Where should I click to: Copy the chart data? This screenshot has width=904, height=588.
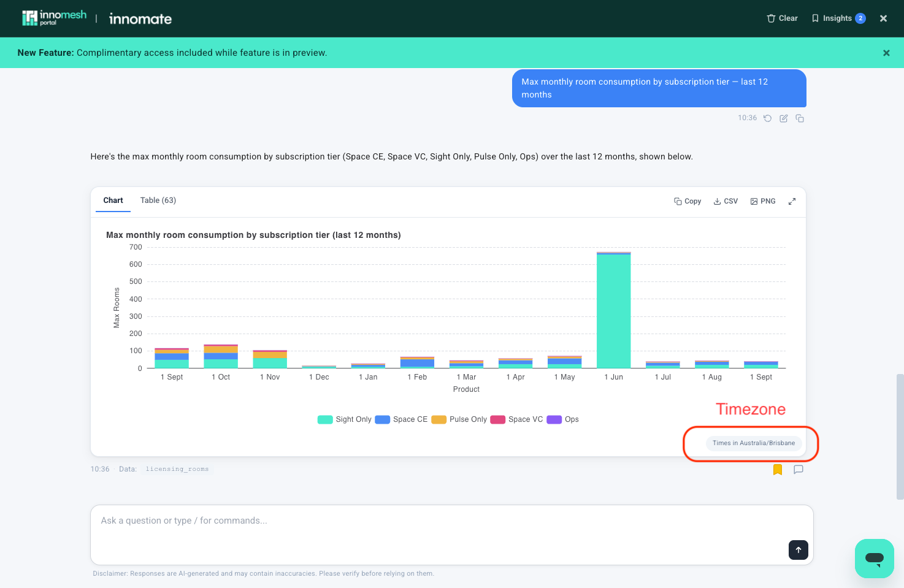tap(688, 201)
